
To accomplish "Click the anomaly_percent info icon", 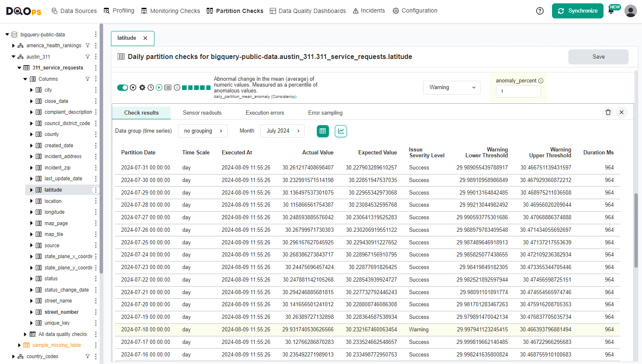I will coord(541,81).
